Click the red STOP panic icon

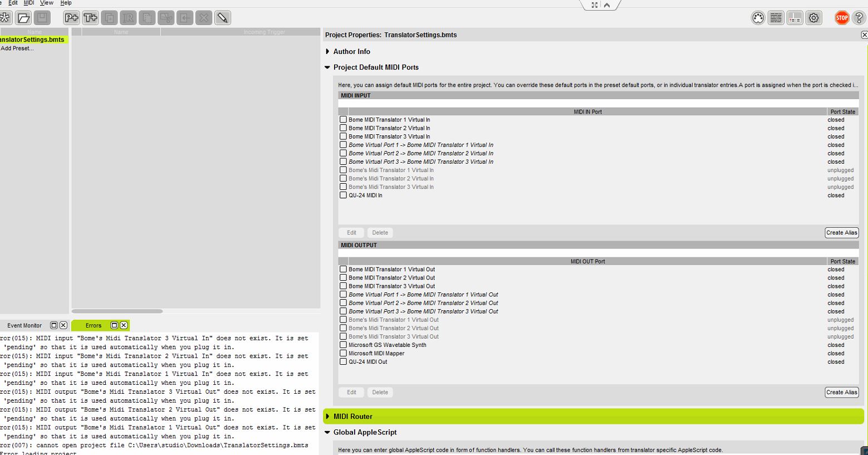[x=842, y=18]
